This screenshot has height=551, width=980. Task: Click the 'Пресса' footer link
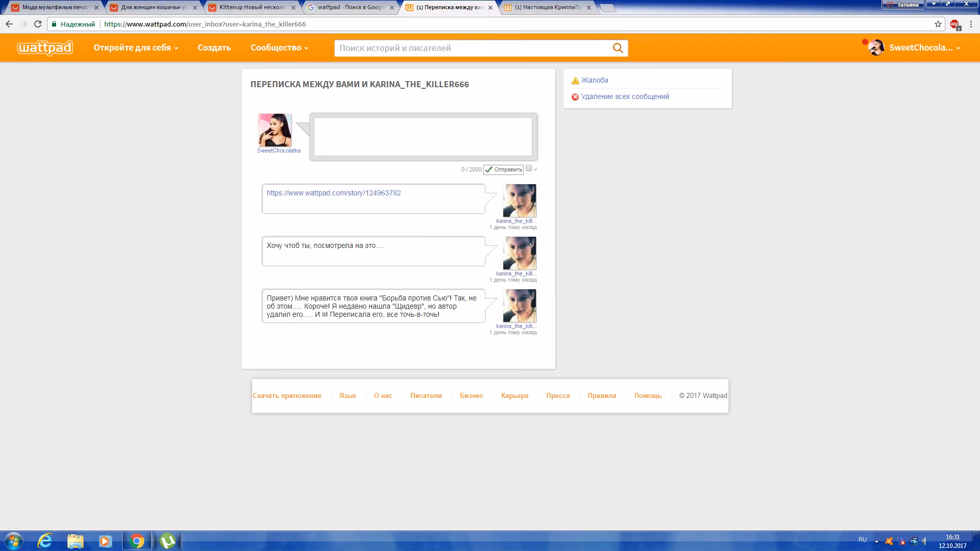pyautogui.click(x=558, y=396)
